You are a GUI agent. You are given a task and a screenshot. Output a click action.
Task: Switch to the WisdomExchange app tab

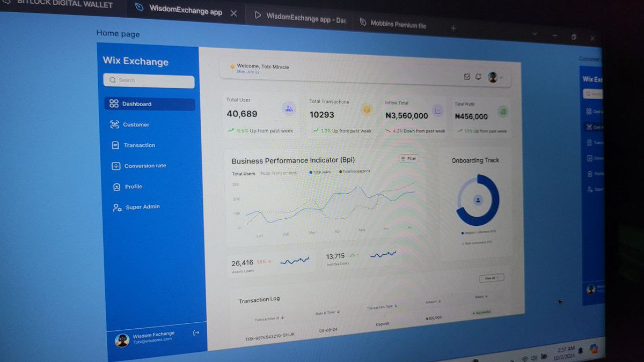pos(186,10)
